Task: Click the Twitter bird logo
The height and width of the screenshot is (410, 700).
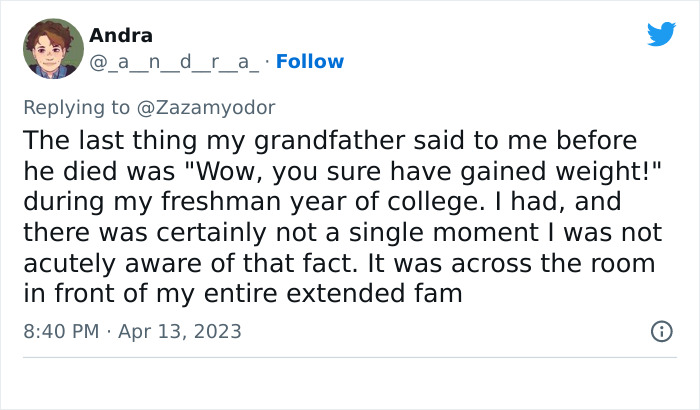Action: tap(661, 35)
